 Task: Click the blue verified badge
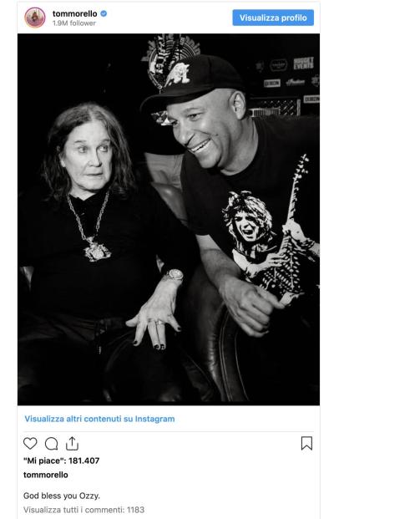pos(104,13)
